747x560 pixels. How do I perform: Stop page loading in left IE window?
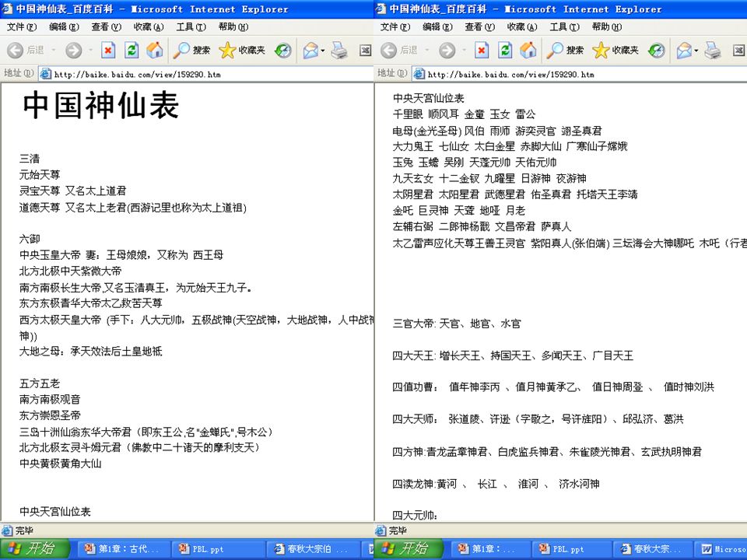tap(108, 50)
